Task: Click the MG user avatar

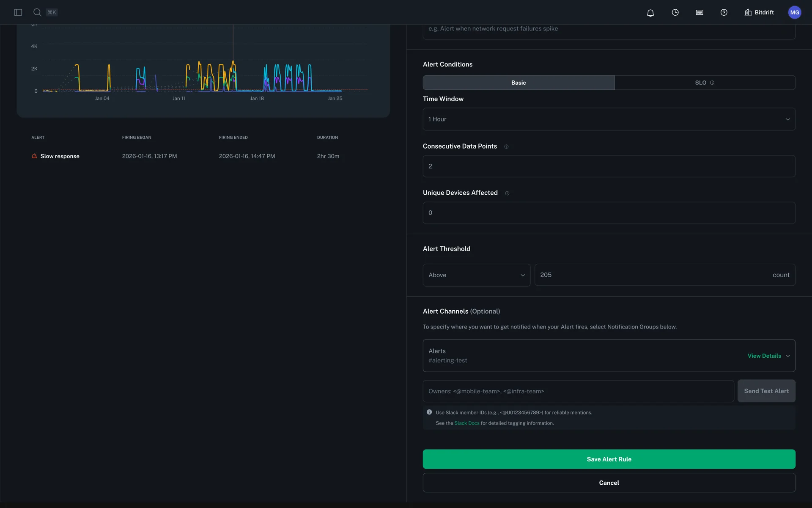Action: click(795, 12)
